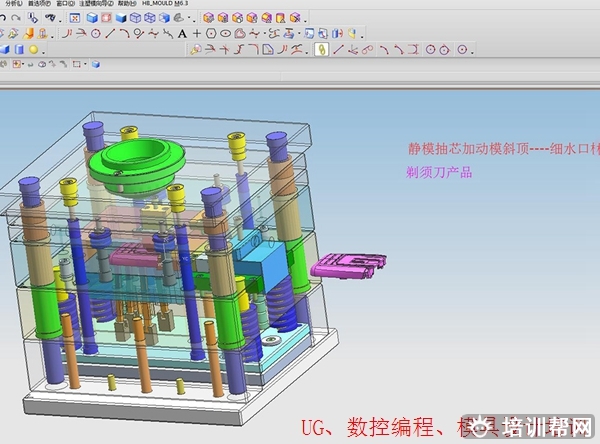600x444 pixels.
Task: Select the text annotation 'A' tool
Action: [x=182, y=33]
